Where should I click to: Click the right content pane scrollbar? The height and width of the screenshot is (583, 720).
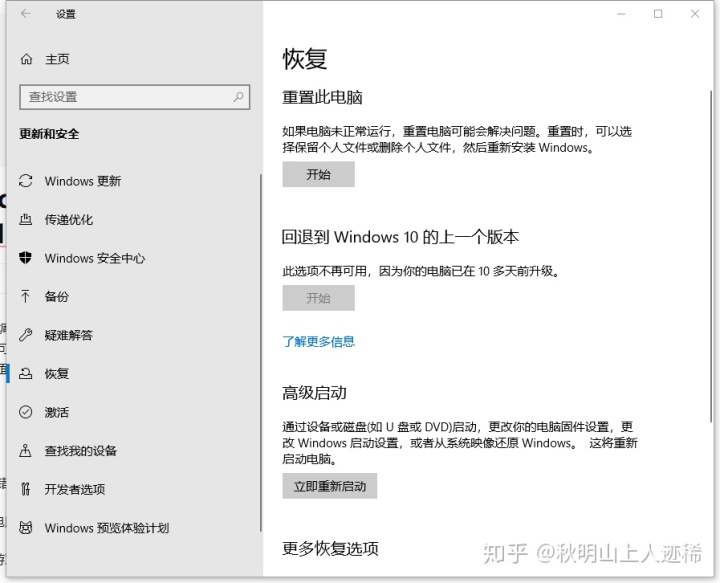711,256
